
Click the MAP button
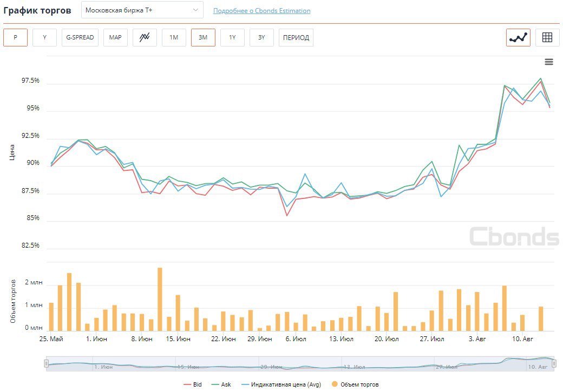[x=115, y=37]
